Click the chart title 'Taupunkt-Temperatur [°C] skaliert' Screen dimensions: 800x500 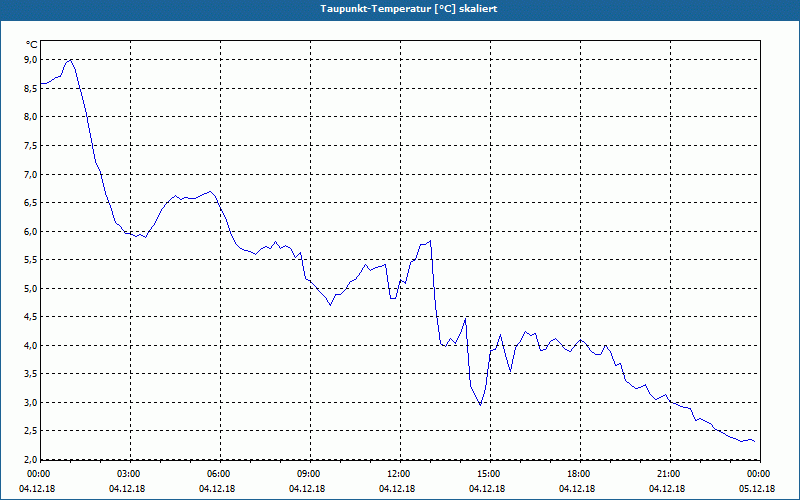[x=409, y=9]
